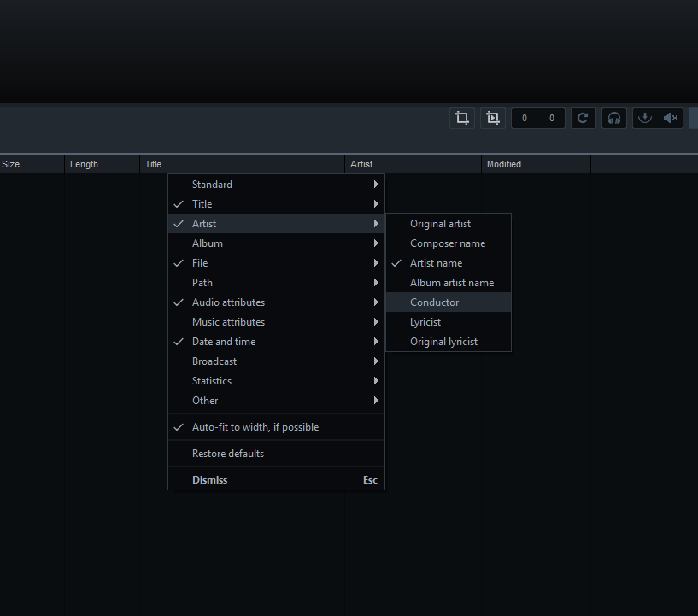Open the Broadcast submenu arrow
This screenshot has width=698, height=616.
coord(376,361)
